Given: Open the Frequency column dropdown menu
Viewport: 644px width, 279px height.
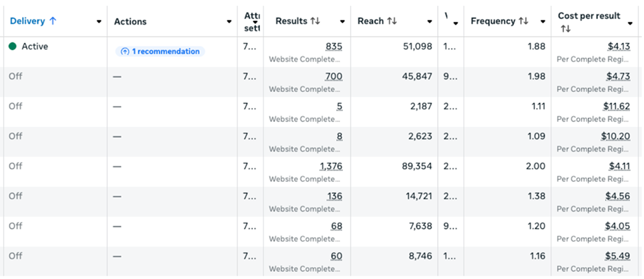Looking at the screenshot, I should click(x=542, y=21).
